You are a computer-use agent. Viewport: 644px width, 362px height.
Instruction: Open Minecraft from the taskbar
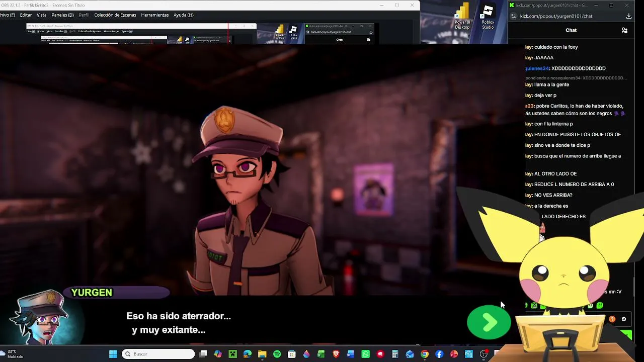pos(232,354)
